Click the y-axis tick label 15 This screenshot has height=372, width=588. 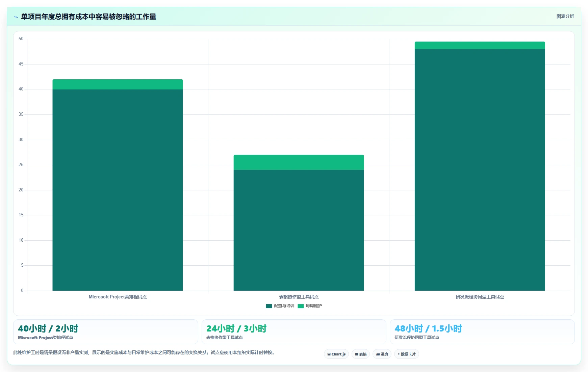21,215
